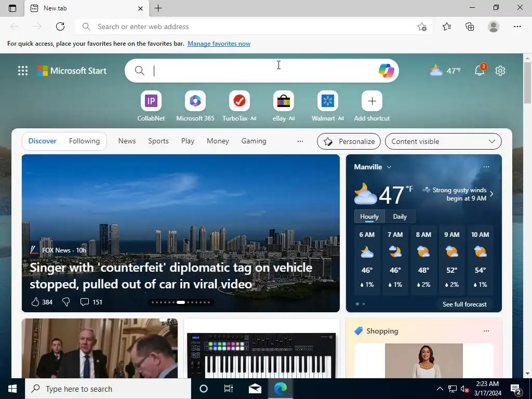Open the News category
The width and height of the screenshot is (532, 399).
(x=127, y=141)
